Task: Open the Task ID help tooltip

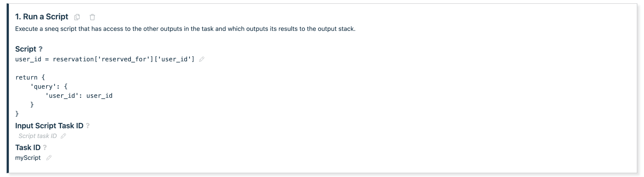Action: pos(45,147)
